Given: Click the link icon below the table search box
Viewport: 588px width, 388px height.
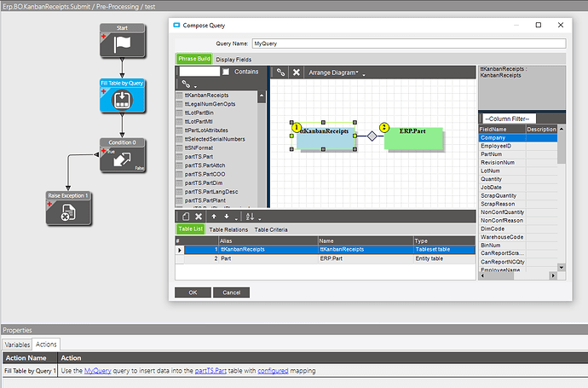Looking at the screenshot, I should pos(186,84).
